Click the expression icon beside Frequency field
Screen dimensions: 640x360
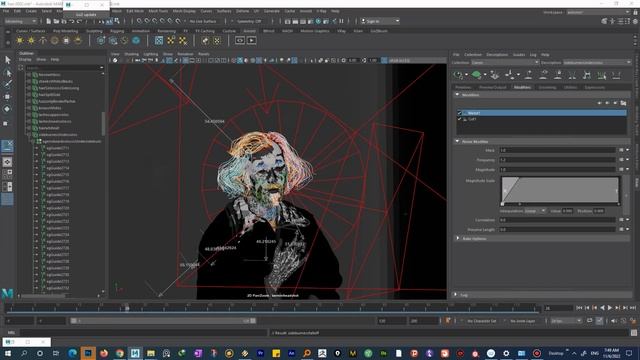(x=621, y=160)
